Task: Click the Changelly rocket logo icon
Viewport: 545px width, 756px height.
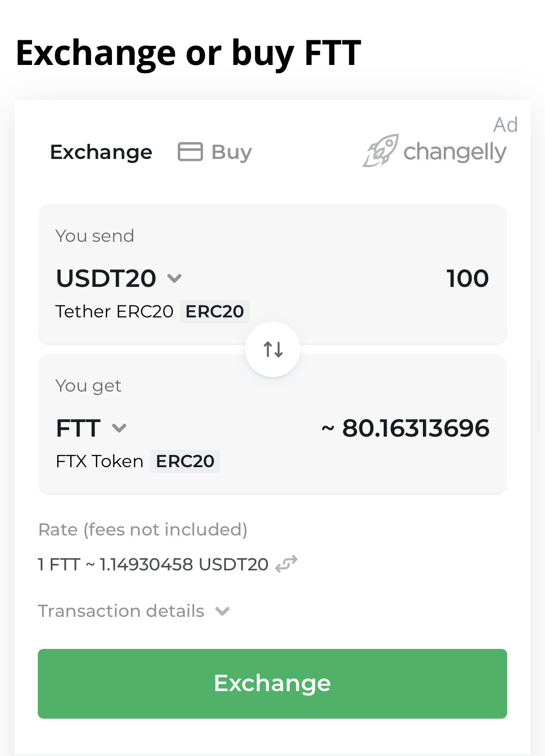Action: (x=381, y=151)
